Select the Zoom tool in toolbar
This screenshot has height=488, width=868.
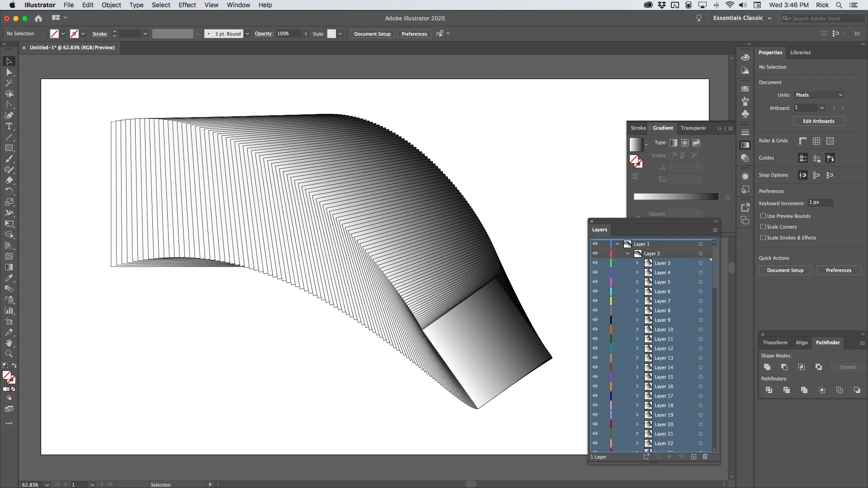(9, 354)
